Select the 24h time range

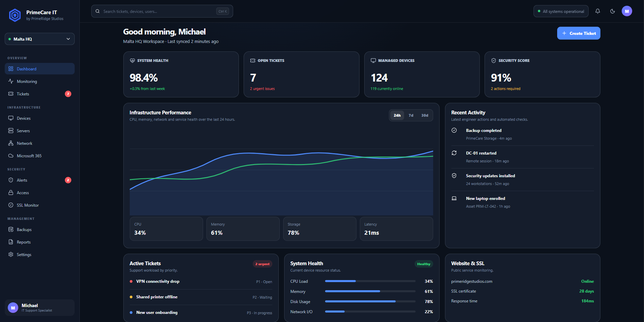pyautogui.click(x=397, y=115)
